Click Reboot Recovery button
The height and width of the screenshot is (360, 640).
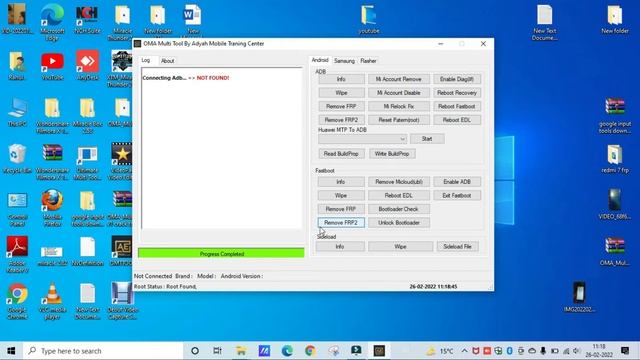[457, 93]
